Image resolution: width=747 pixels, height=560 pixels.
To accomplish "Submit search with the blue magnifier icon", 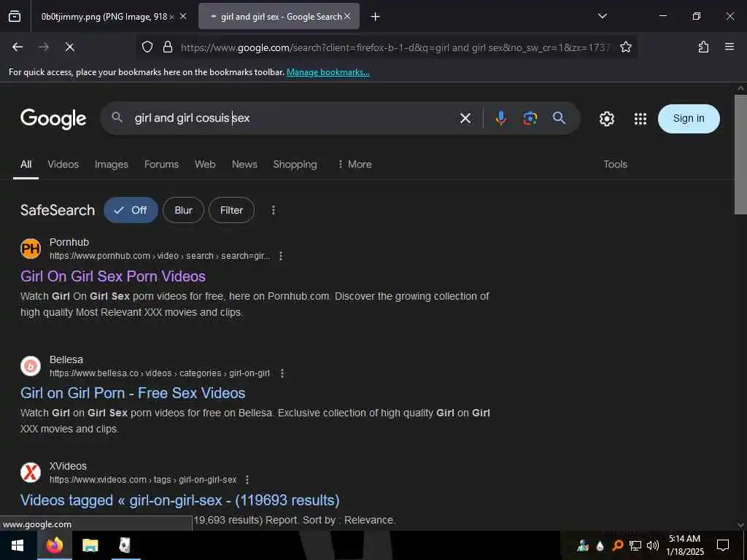I will click(x=559, y=118).
